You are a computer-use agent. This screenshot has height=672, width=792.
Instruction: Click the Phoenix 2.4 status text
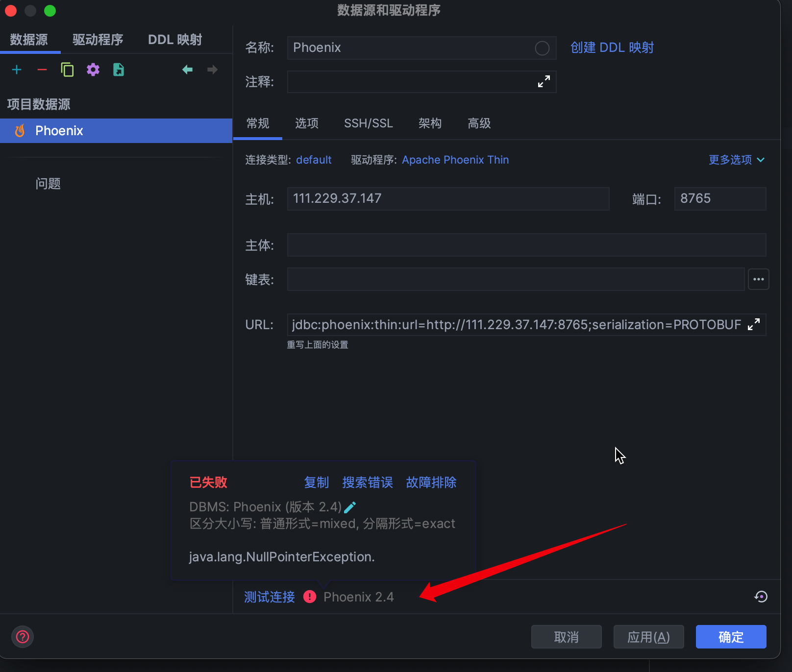pyautogui.click(x=359, y=597)
